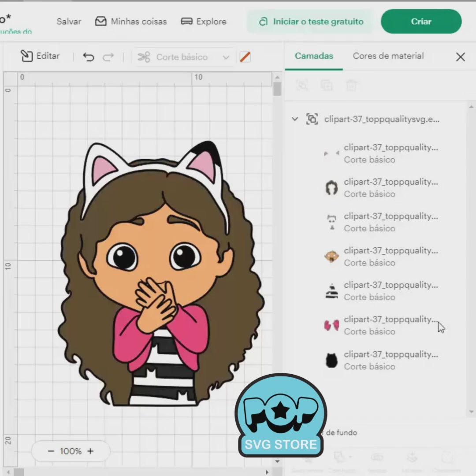Click Iniciar o teste gratuito
Image resolution: width=476 pixels, height=476 pixels.
coord(311,22)
